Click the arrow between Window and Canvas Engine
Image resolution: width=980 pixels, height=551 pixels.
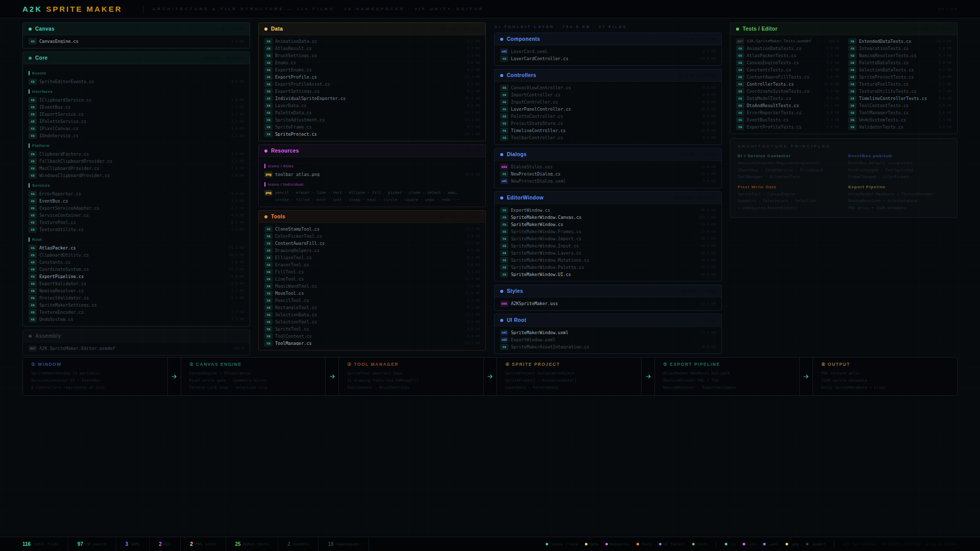click(174, 377)
